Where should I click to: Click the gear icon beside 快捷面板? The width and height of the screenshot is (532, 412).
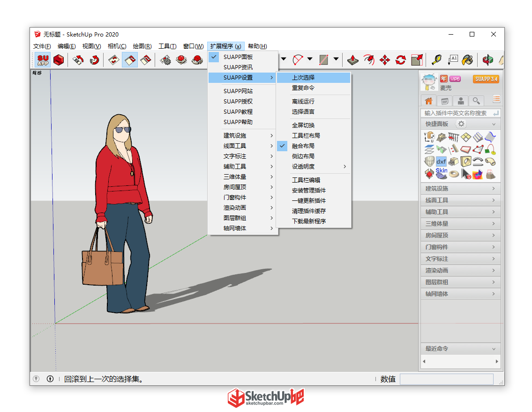pyautogui.click(x=461, y=124)
